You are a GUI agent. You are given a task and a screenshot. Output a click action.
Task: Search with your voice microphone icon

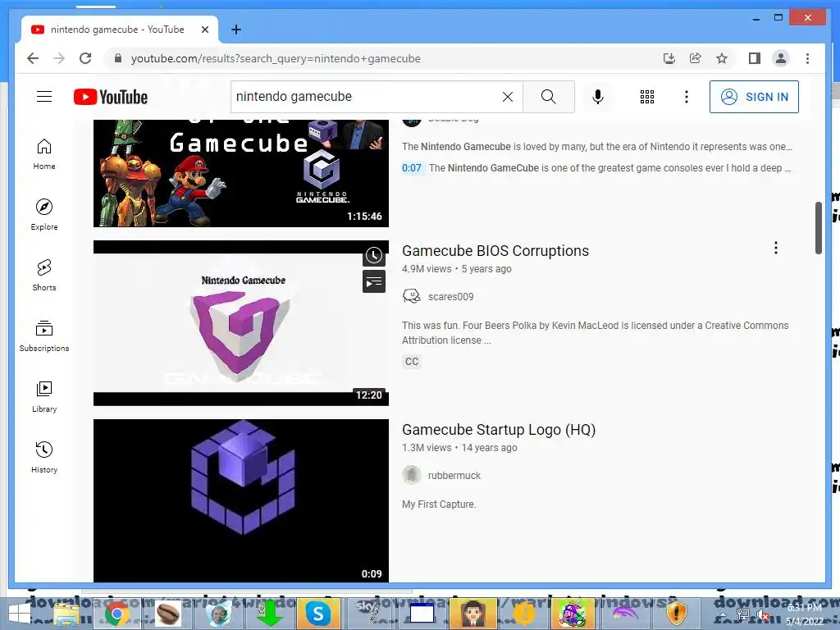598,97
